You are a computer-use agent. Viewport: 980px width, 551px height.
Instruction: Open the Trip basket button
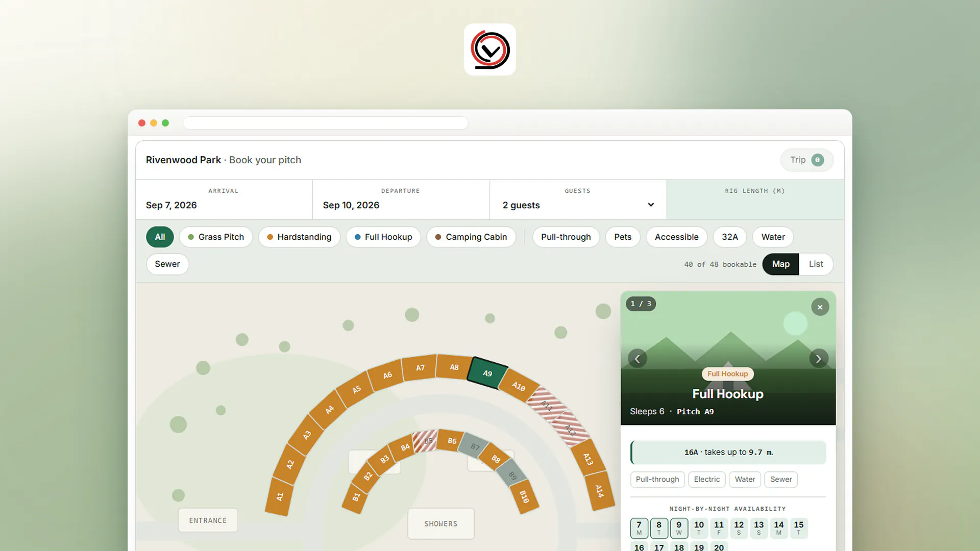point(806,160)
